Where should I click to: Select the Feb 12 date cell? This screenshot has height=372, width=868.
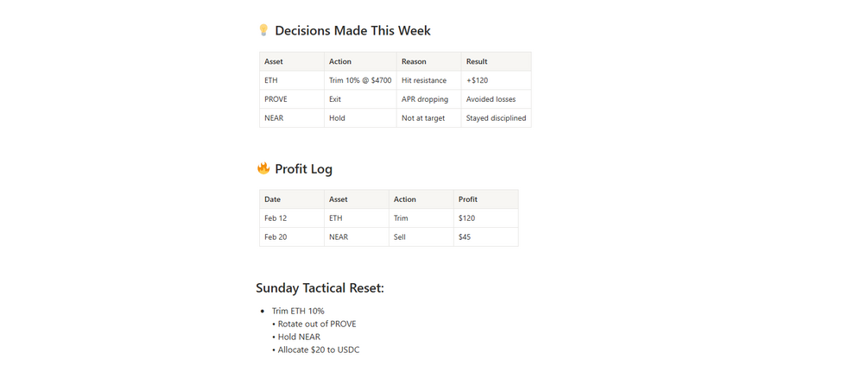coord(292,218)
